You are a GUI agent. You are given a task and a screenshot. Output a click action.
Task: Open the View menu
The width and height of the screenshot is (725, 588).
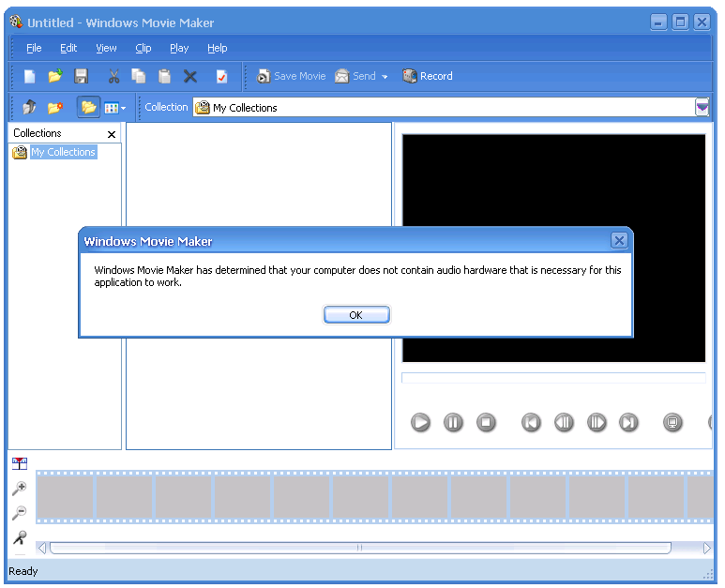pyautogui.click(x=106, y=48)
